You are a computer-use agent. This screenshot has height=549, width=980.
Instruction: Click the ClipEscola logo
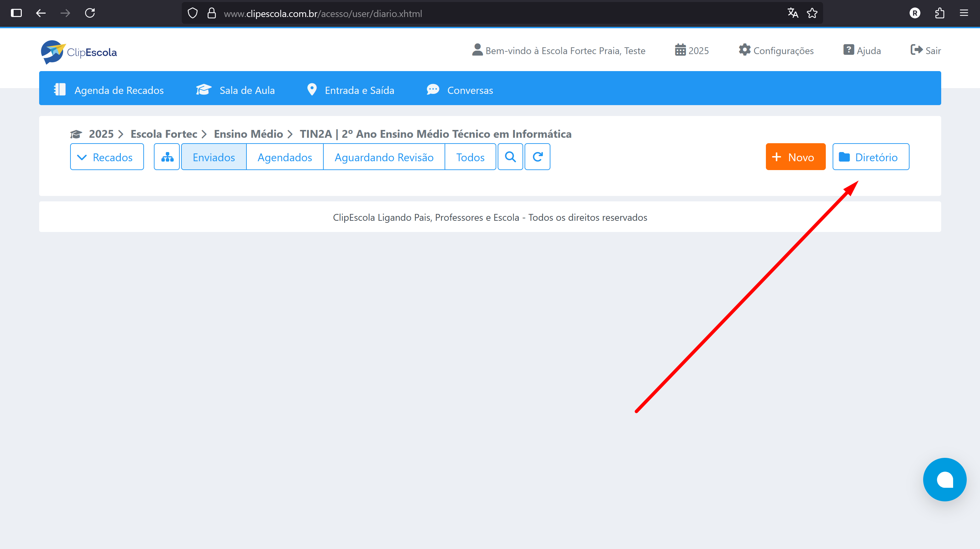coord(79,52)
